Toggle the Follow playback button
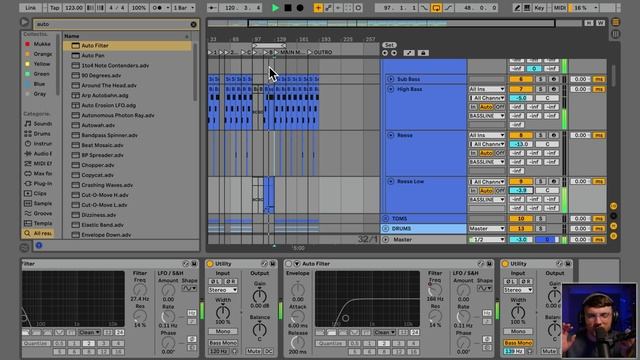640x360 pixels. point(212,8)
